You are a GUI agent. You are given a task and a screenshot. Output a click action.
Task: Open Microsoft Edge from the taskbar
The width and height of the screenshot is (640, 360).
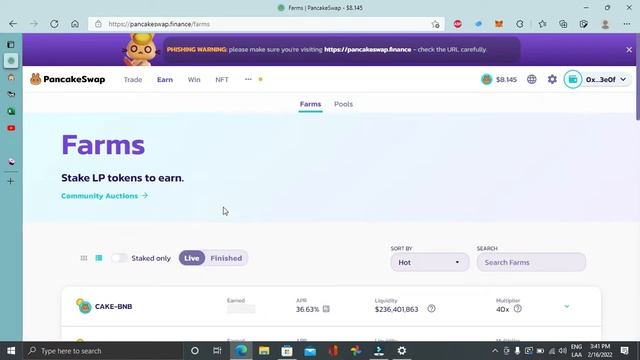pos(241,351)
